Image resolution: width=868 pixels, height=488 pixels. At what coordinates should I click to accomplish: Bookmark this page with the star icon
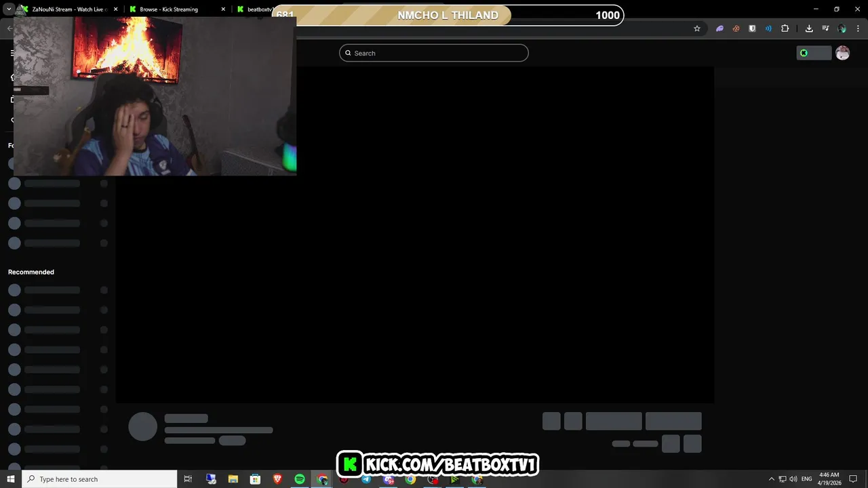[696, 28]
